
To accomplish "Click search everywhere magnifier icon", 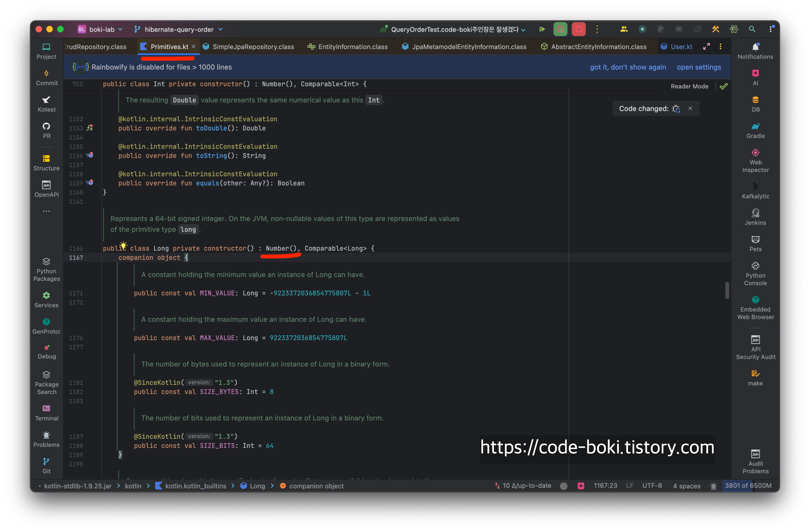I will (752, 29).
